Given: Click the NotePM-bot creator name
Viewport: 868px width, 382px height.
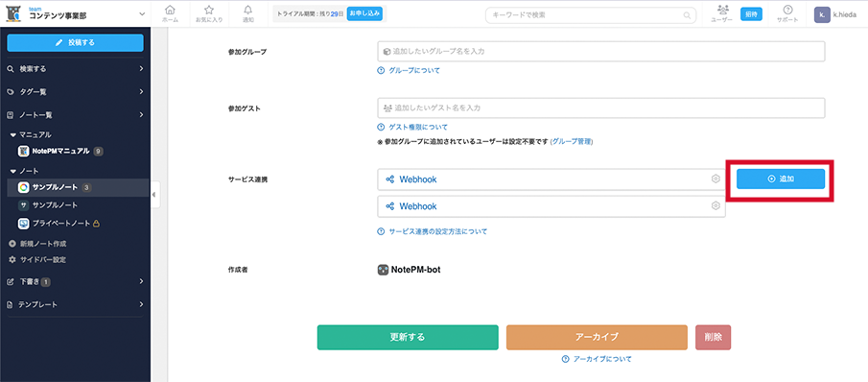Looking at the screenshot, I should (x=415, y=270).
